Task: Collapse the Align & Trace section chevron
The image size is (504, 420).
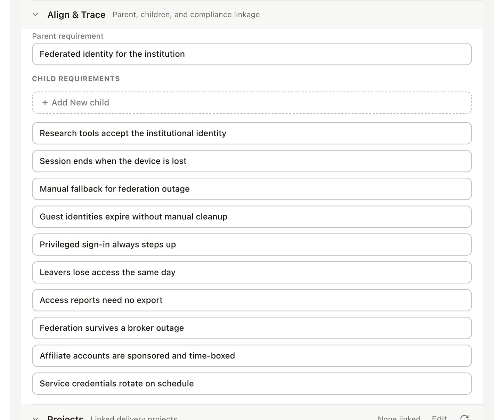Action: coord(35,15)
